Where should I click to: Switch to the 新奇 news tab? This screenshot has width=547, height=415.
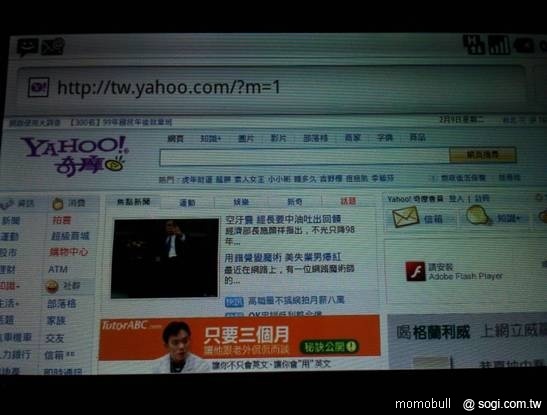pos(295,202)
